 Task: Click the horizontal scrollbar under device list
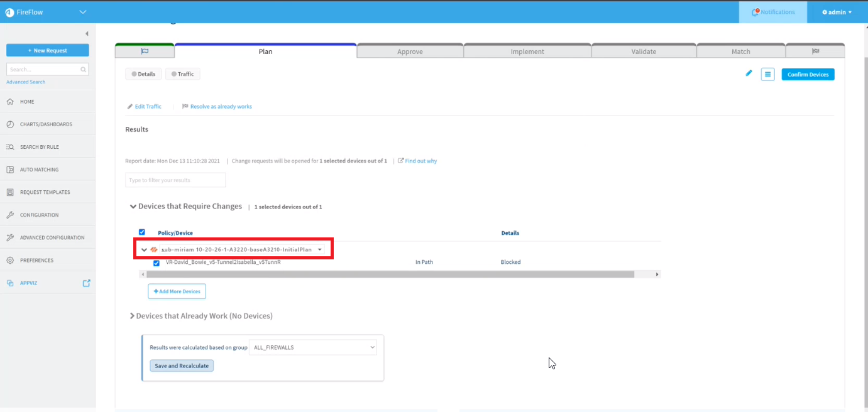click(390, 274)
